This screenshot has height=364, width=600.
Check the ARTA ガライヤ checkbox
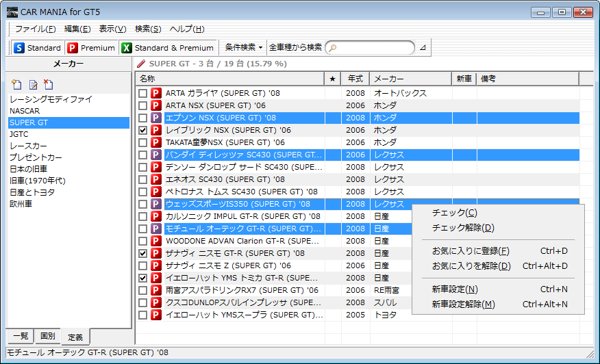pyautogui.click(x=142, y=93)
